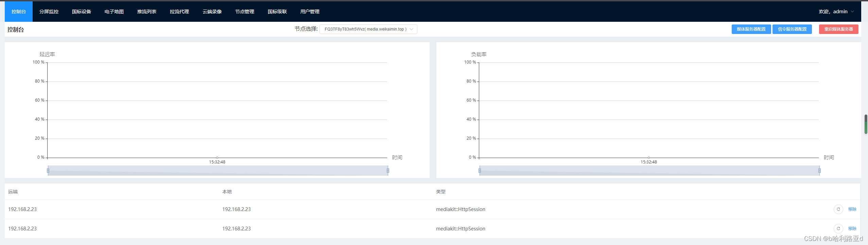Click the page vertical scrollbar thumb
This screenshot has height=245, width=868.
(866, 124)
